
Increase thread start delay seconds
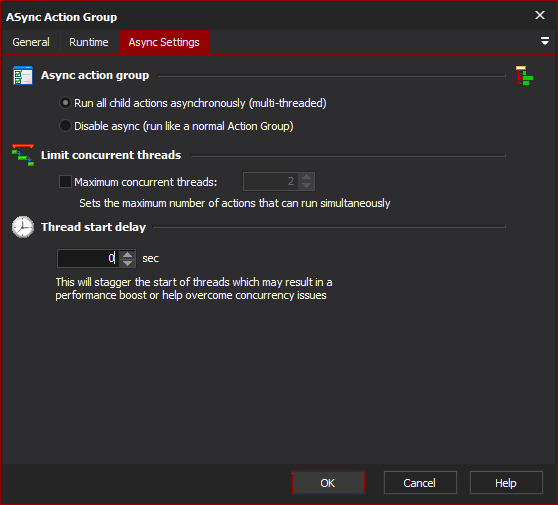pyautogui.click(x=128, y=254)
